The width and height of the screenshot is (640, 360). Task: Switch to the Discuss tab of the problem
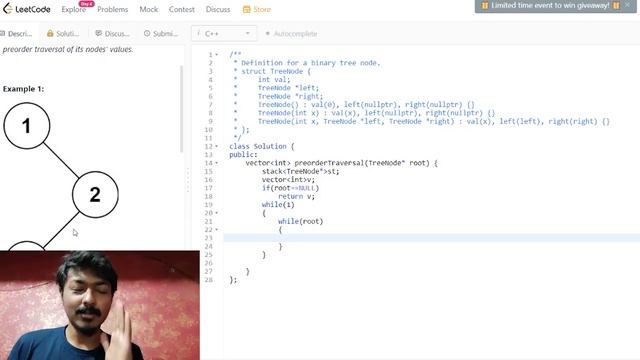(112, 34)
